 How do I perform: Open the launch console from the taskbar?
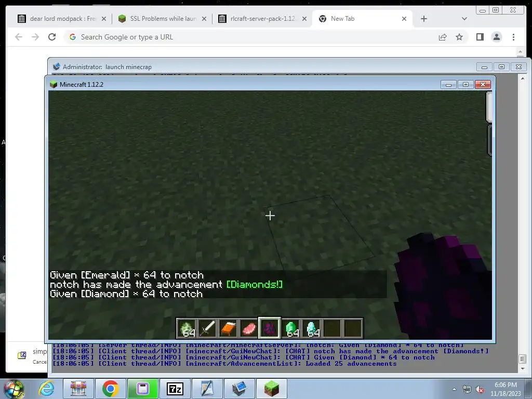[x=239, y=389]
